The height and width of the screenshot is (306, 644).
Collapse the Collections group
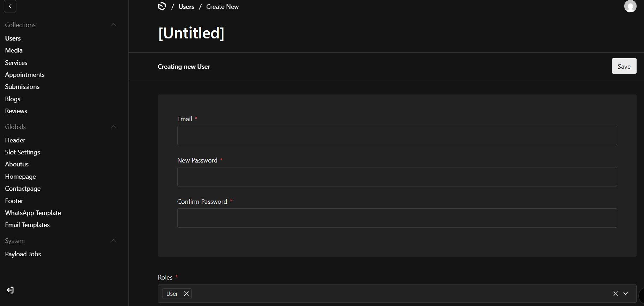click(x=114, y=25)
